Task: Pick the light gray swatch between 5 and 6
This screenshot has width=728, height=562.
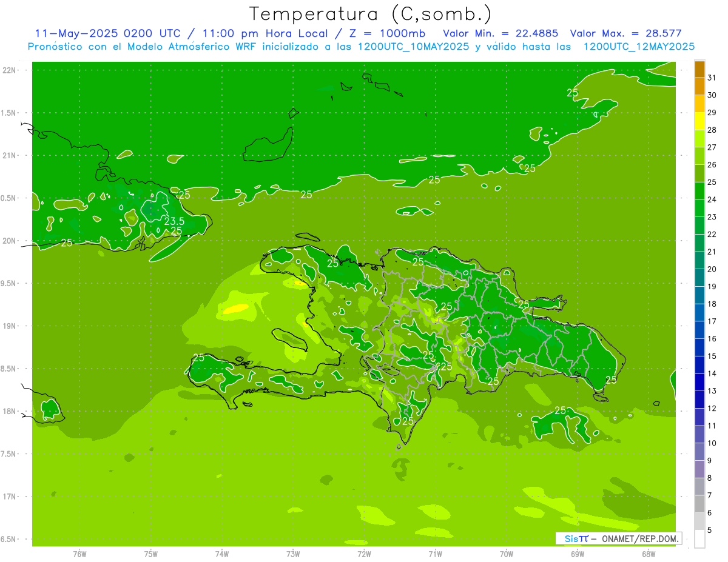Action: coord(699,521)
